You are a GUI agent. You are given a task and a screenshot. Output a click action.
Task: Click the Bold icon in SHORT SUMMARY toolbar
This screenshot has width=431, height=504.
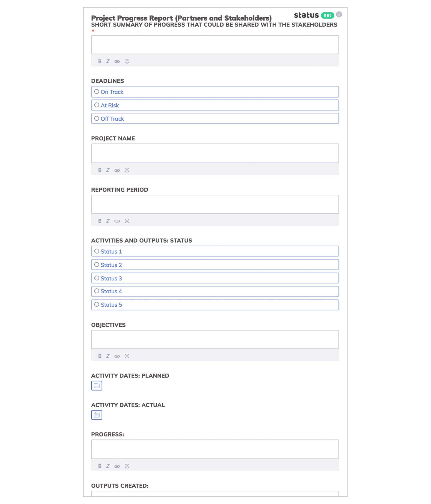tap(100, 61)
